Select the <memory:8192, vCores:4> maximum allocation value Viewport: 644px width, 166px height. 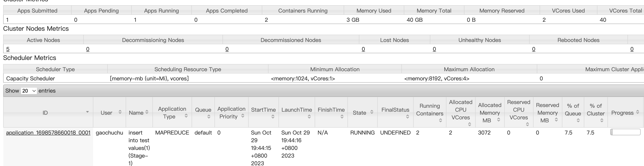(436, 79)
